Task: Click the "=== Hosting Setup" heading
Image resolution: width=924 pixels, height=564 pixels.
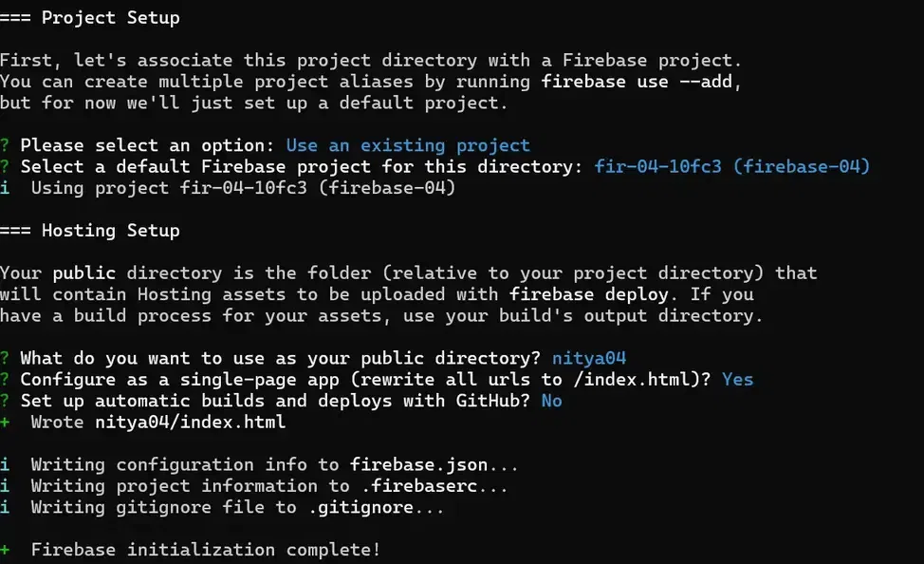Action: coord(90,231)
